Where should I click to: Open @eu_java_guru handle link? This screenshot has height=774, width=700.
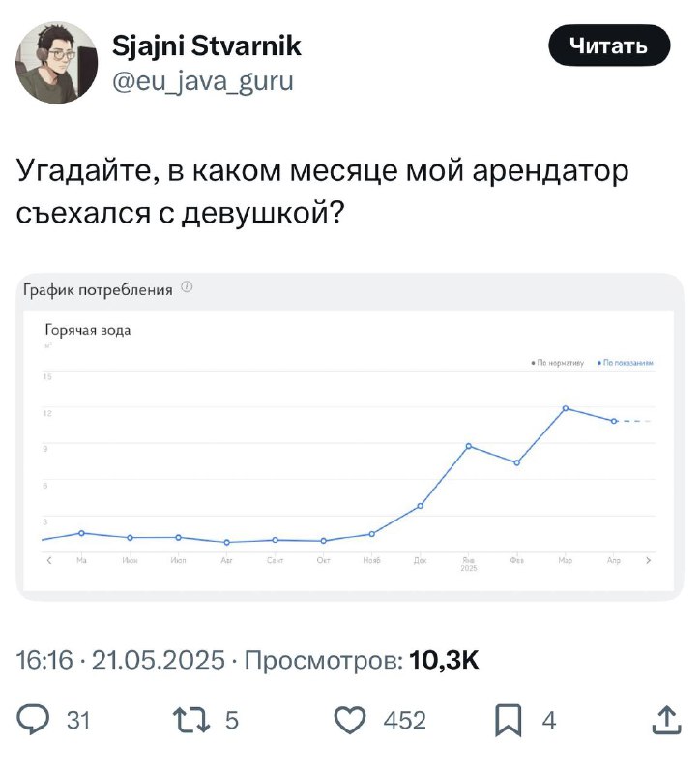pos(203,81)
